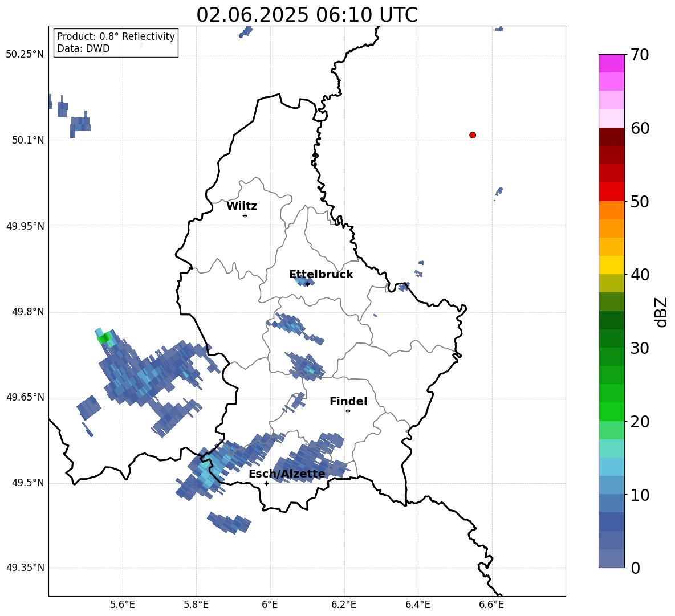Click the colorbar tick label 10
The height and width of the screenshot is (616, 675).
pyautogui.click(x=640, y=495)
